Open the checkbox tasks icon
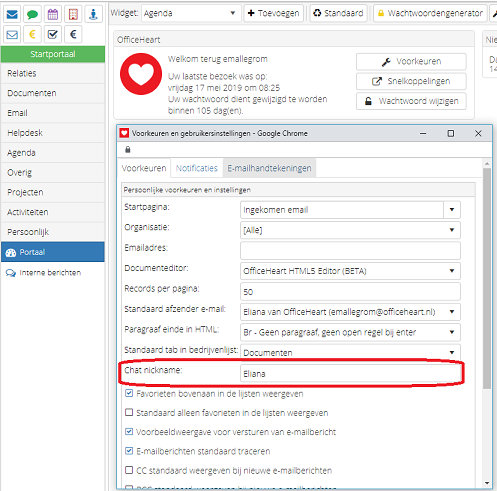Image resolution: width=497 pixels, height=491 pixels. point(53,34)
